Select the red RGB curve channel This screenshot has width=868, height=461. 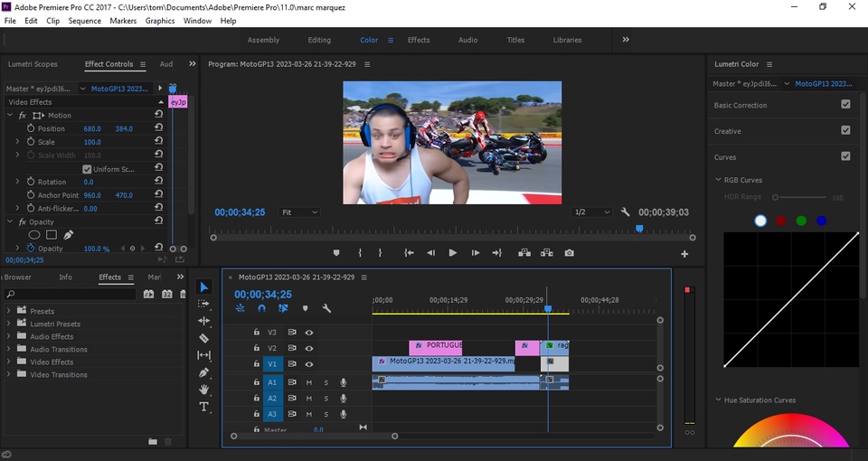click(x=781, y=221)
